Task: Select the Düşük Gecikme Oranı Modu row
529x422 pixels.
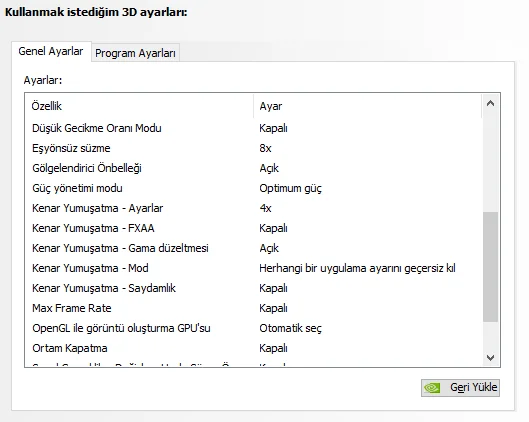Action: tap(254, 128)
